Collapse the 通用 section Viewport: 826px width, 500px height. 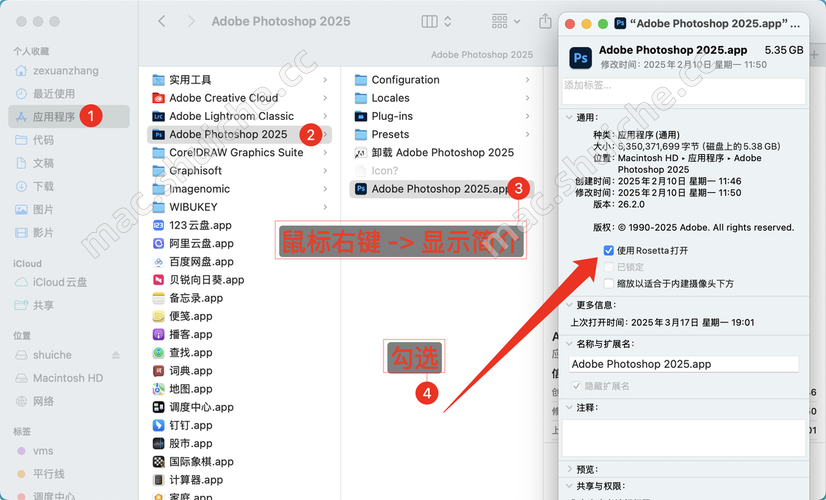point(569,117)
